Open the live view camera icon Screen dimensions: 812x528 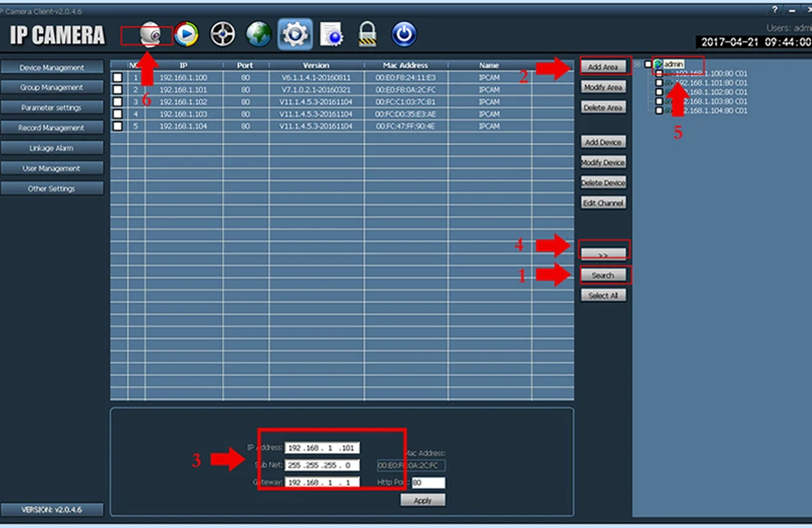point(150,35)
